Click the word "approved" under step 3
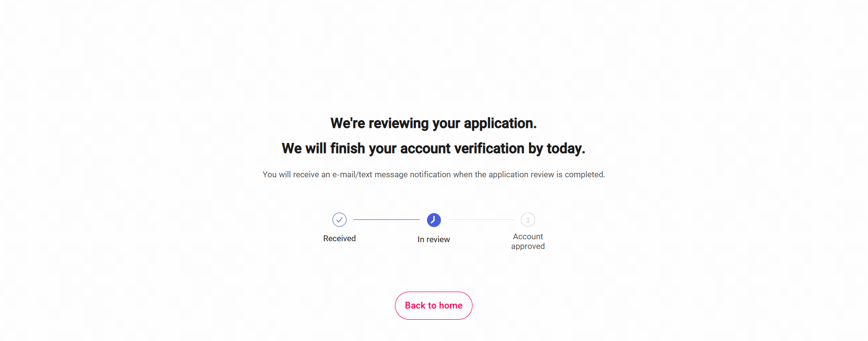This screenshot has height=341, width=868. 528,246
